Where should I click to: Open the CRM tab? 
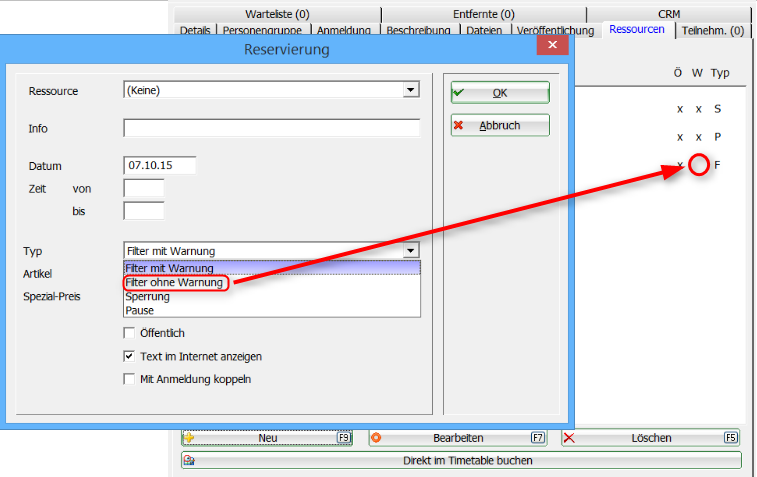pyautogui.click(x=669, y=14)
